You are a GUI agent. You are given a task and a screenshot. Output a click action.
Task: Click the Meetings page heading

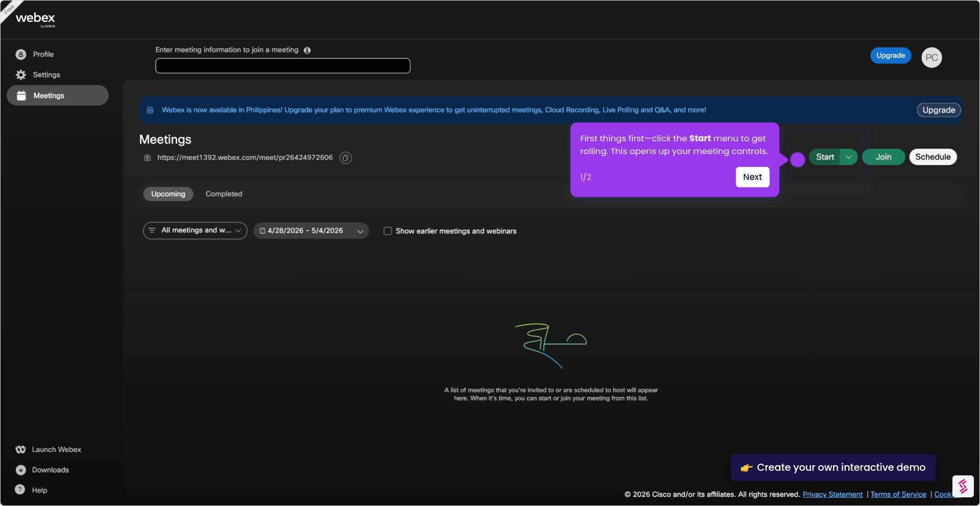coord(165,140)
